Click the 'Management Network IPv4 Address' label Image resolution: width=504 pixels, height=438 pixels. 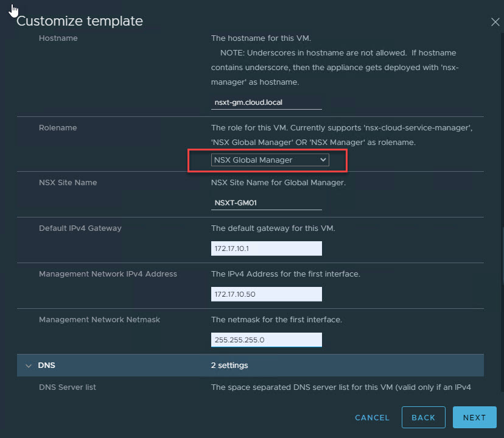coord(108,274)
